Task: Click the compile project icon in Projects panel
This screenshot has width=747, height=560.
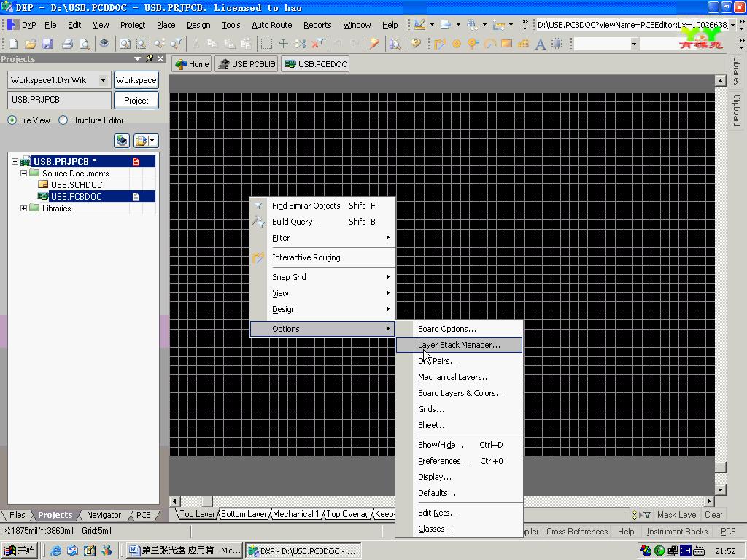Action: coord(122,141)
